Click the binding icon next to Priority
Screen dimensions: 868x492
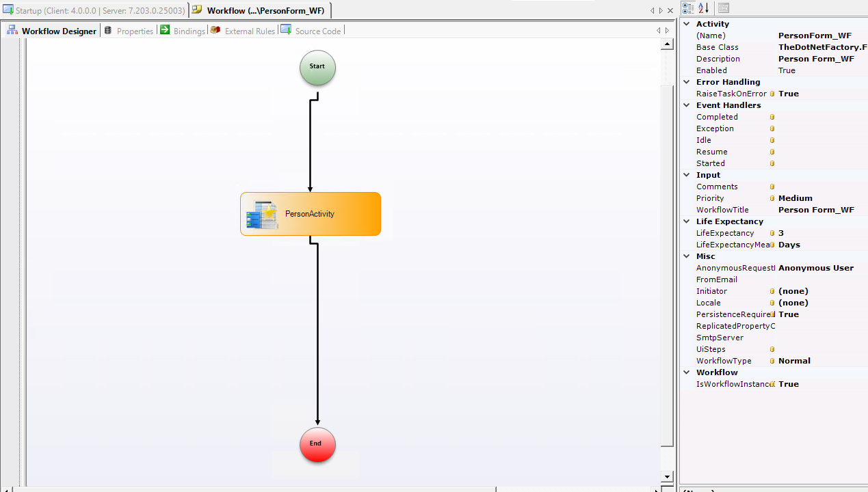772,198
